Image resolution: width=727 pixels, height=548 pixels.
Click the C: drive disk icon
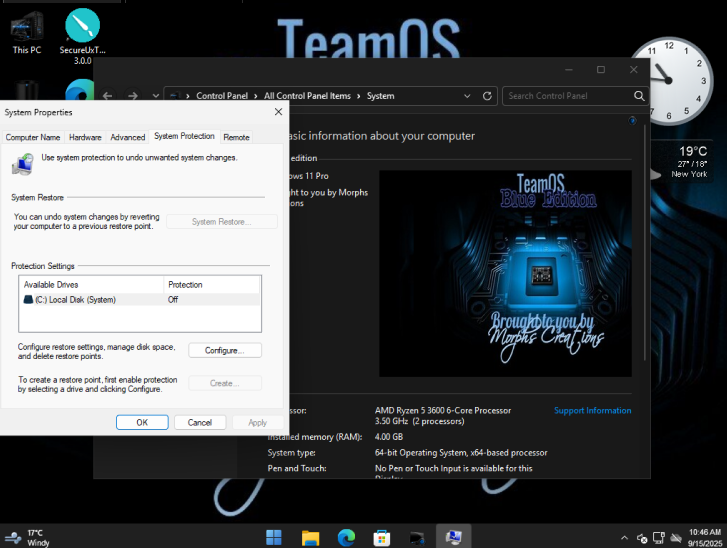(x=28, y=299)
